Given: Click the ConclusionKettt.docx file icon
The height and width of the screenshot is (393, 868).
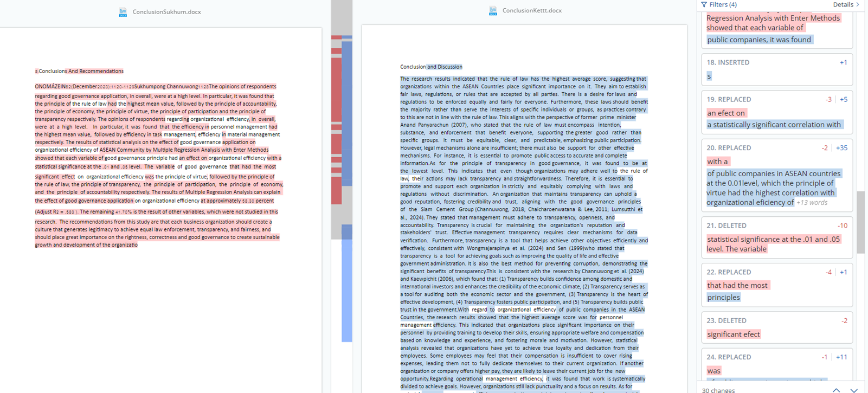Looking at the screenshot, I should click(x=493, y=11).
